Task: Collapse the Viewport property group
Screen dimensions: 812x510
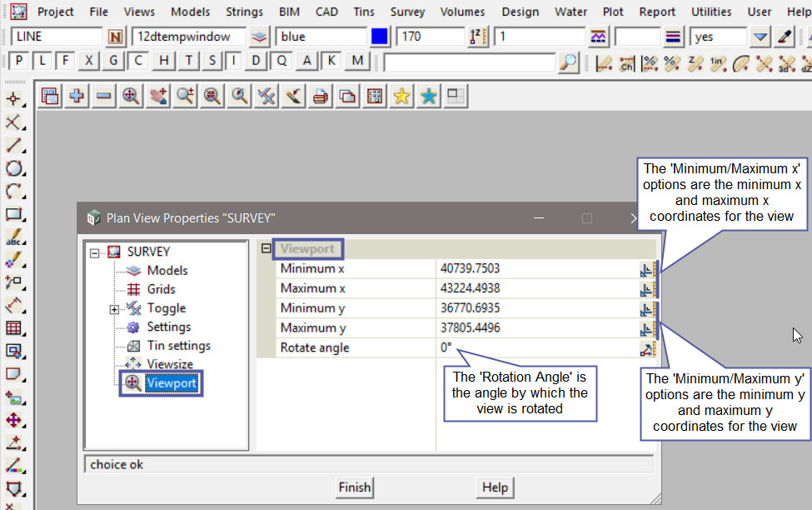Action: click(266, 248)
